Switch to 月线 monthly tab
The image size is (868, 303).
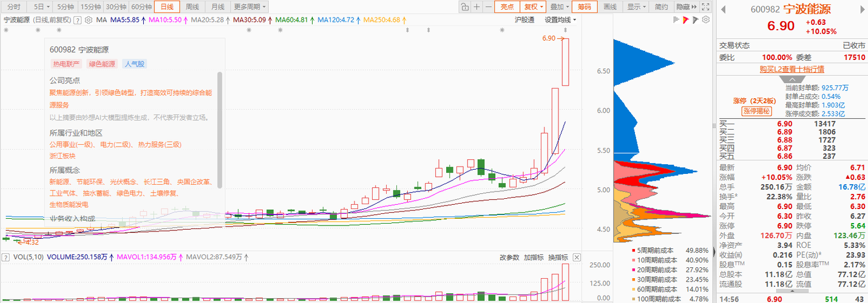(217, 7)
